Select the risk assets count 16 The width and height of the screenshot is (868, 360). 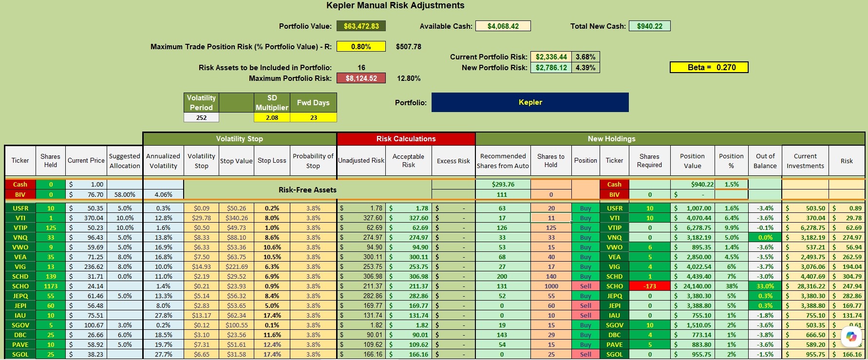pos(361,68)
